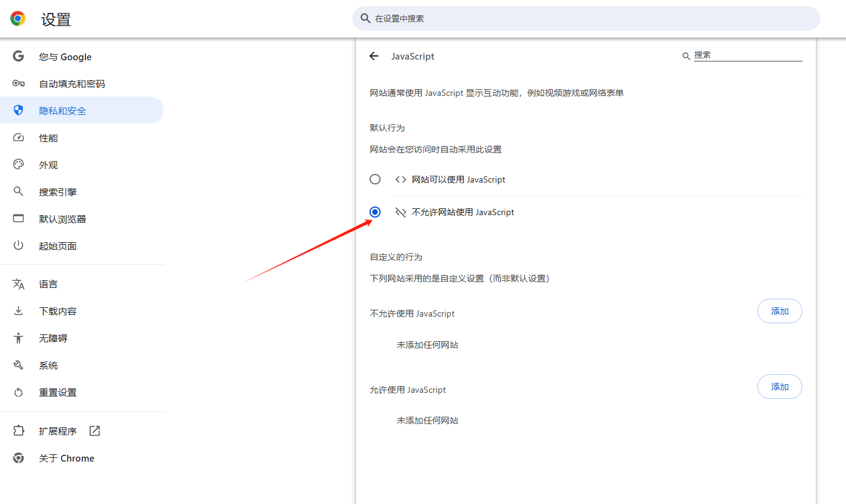Click the reset icon beside 重置设置

pos(18,392)
